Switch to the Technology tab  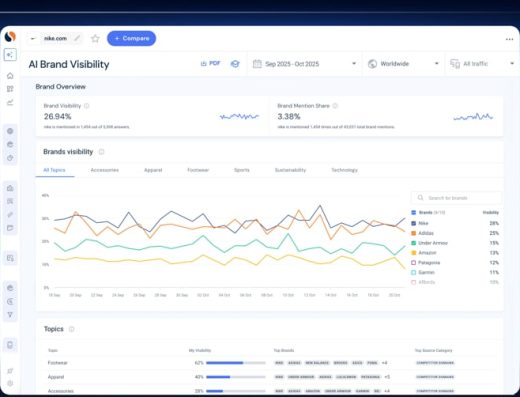(x=344, y=170)
